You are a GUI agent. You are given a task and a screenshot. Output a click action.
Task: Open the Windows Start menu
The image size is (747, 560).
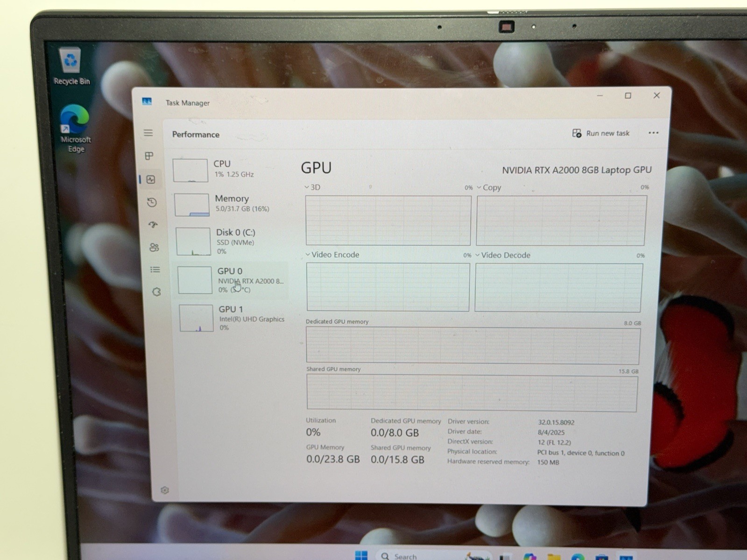click(361, 555)
